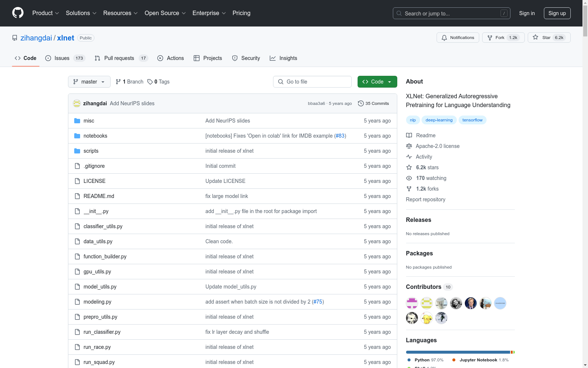Screen dimensions: 588x368
Task: Open the Pull requests tab
Action: [121, 58]
